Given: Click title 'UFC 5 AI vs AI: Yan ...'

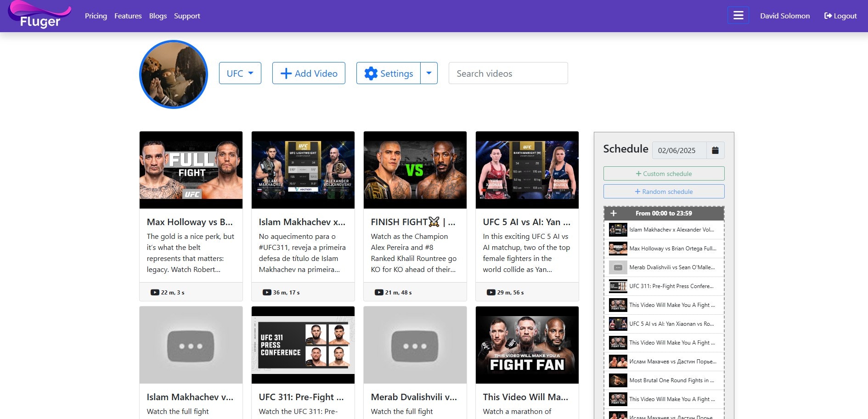Looking at the screenshot, I should [x=526, y=222].
